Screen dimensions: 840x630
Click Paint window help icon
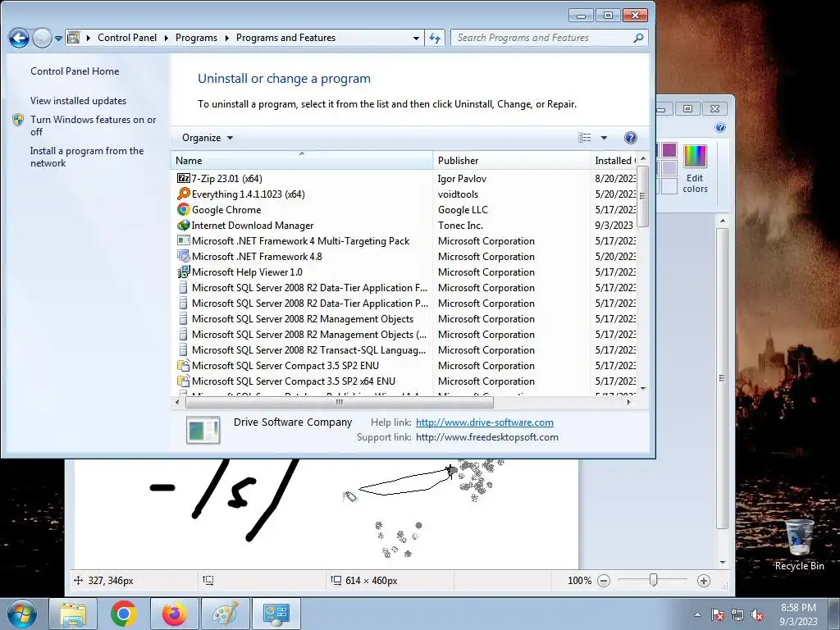tap(720, 127)
